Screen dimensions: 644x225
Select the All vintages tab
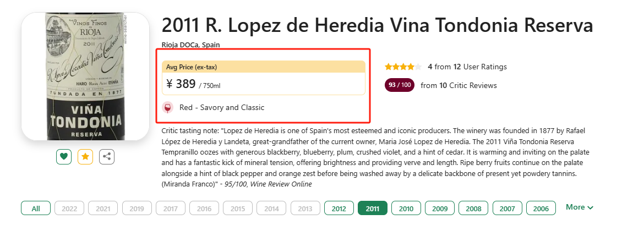pyautogui.click(x=36, y=208)
